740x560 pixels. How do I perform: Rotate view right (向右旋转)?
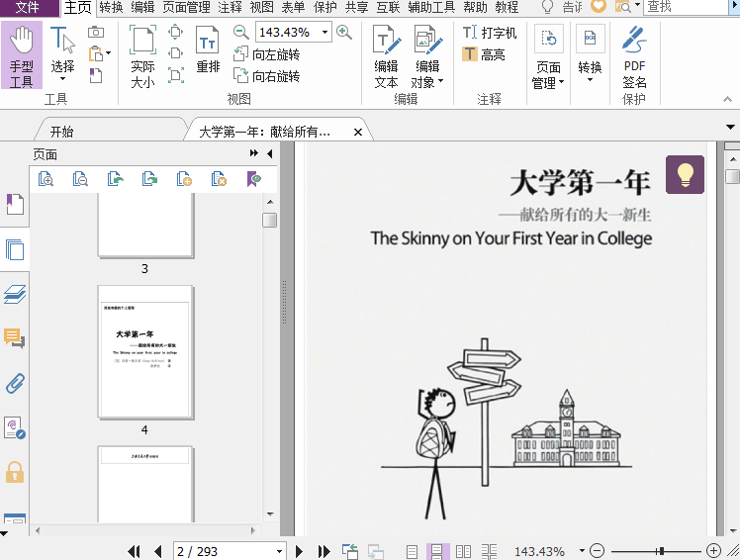267,76
